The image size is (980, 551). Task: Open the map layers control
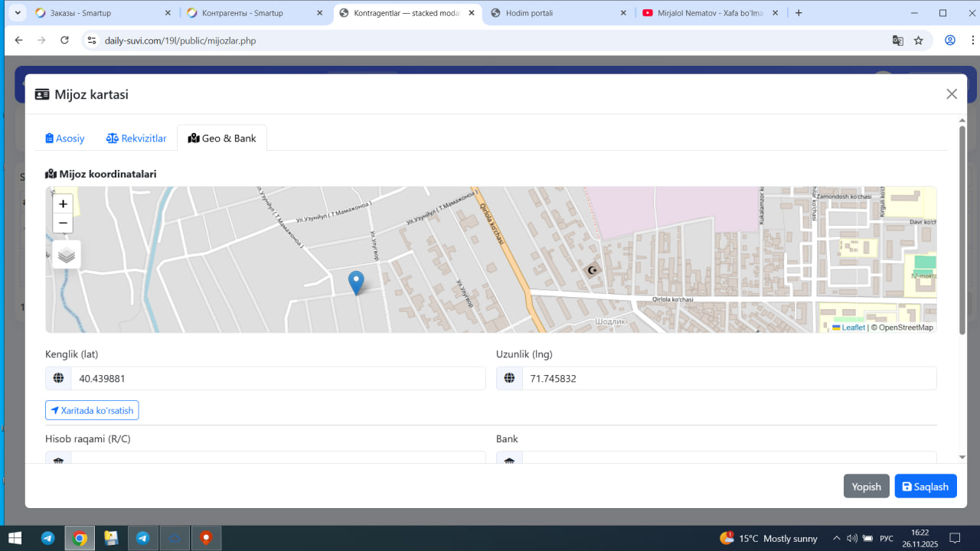[x=67, y=255]
